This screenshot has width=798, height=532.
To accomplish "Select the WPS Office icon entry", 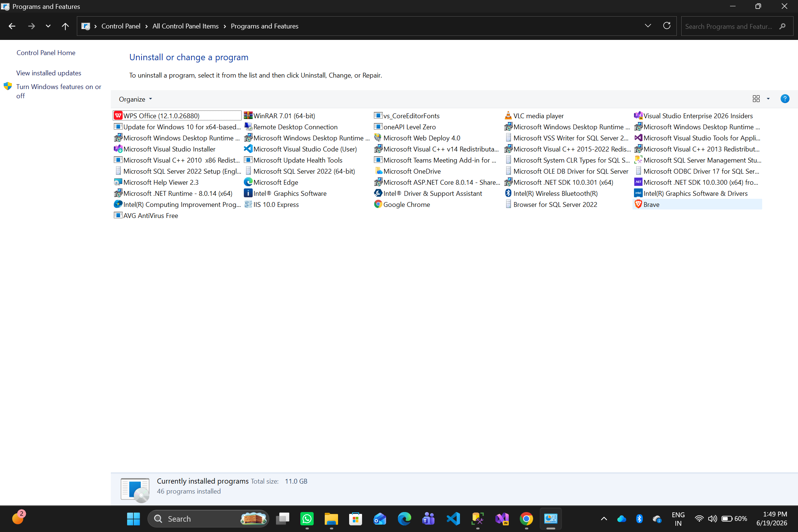I will [118, 116].
